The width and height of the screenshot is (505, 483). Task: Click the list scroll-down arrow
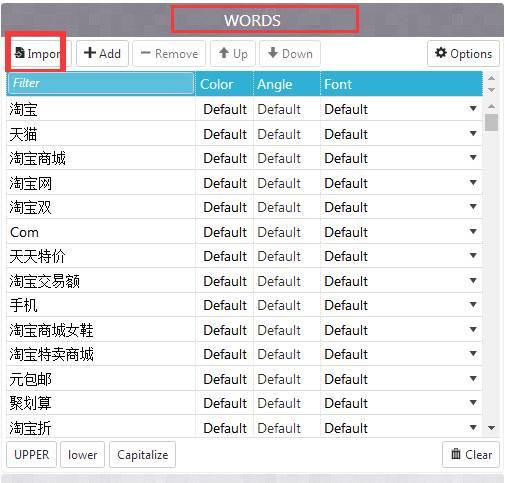491,428
